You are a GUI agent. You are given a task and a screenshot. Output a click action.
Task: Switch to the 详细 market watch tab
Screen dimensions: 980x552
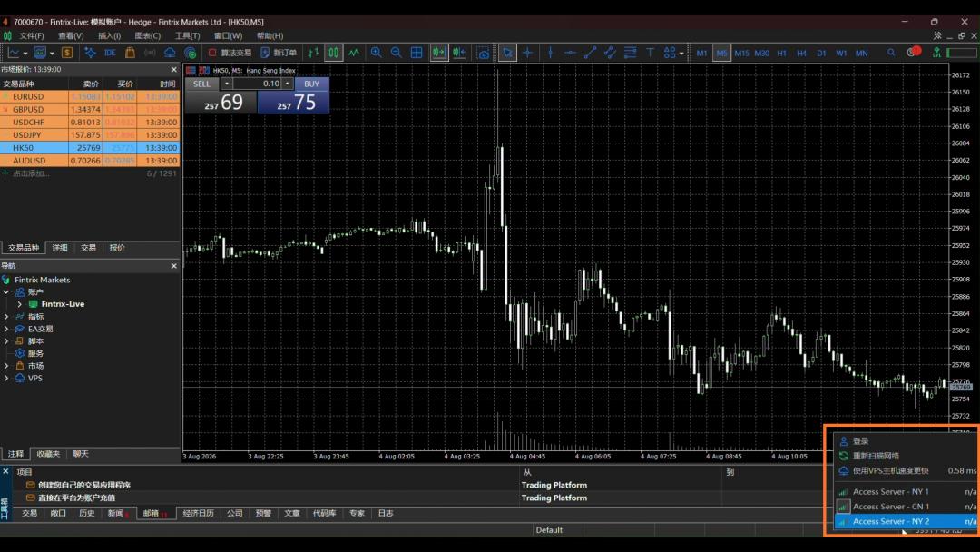coord(60,248)
